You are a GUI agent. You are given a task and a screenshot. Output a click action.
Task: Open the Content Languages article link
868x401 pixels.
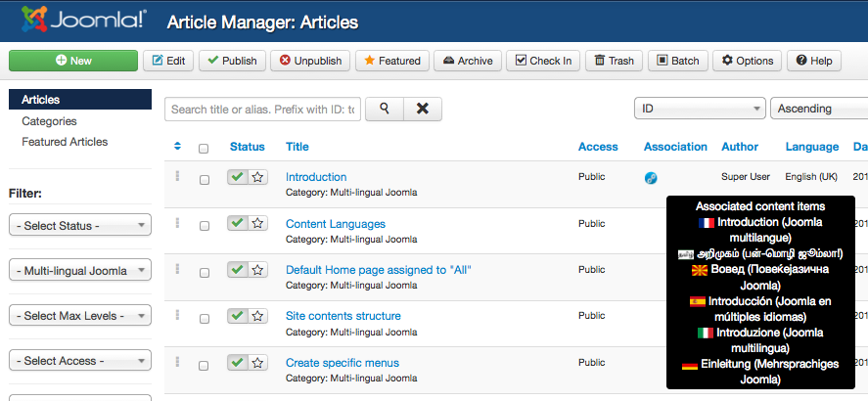click(x=335, y=223)
